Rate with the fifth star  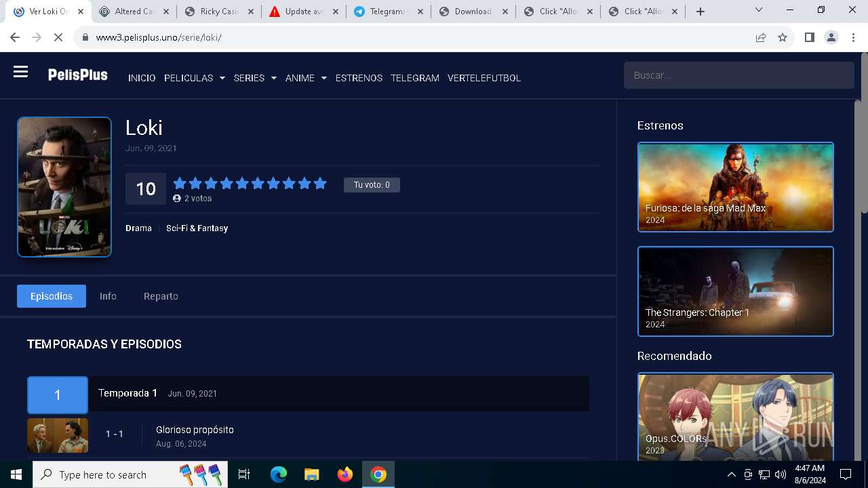[x=242, y=183]
